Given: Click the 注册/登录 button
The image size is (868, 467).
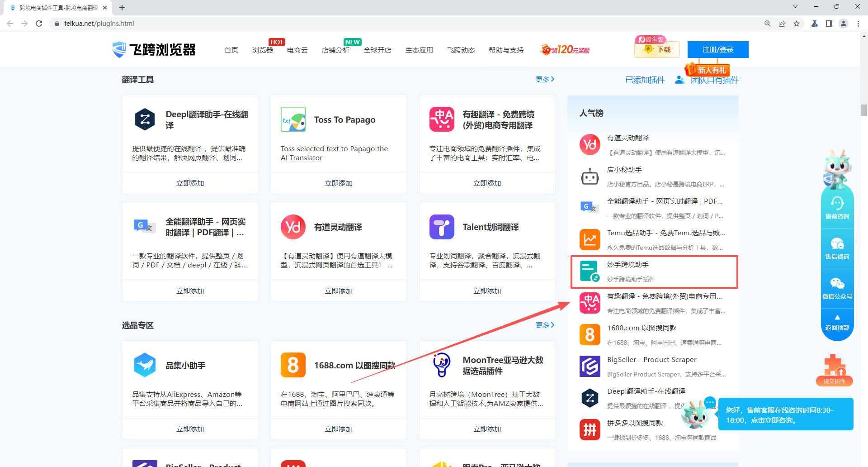Looking at the screenshot, I should pyautogui.click(x=718, y=49).
